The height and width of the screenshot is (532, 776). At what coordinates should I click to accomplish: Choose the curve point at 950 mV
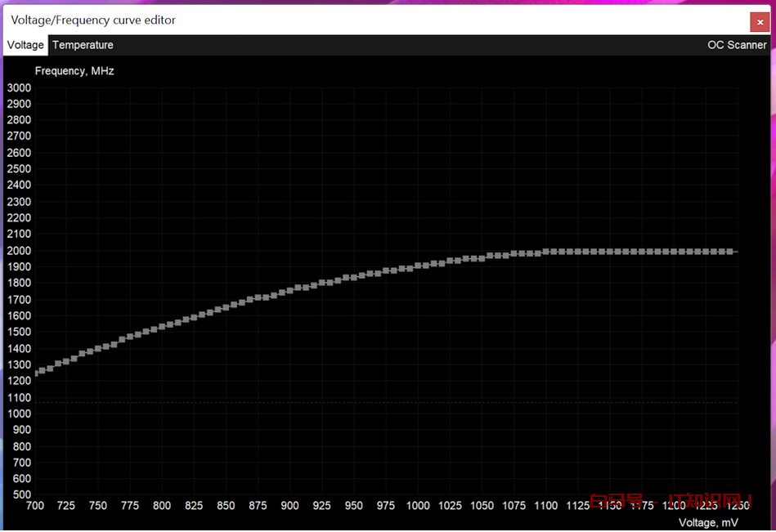pyautogui.click(x=354, y=277)
